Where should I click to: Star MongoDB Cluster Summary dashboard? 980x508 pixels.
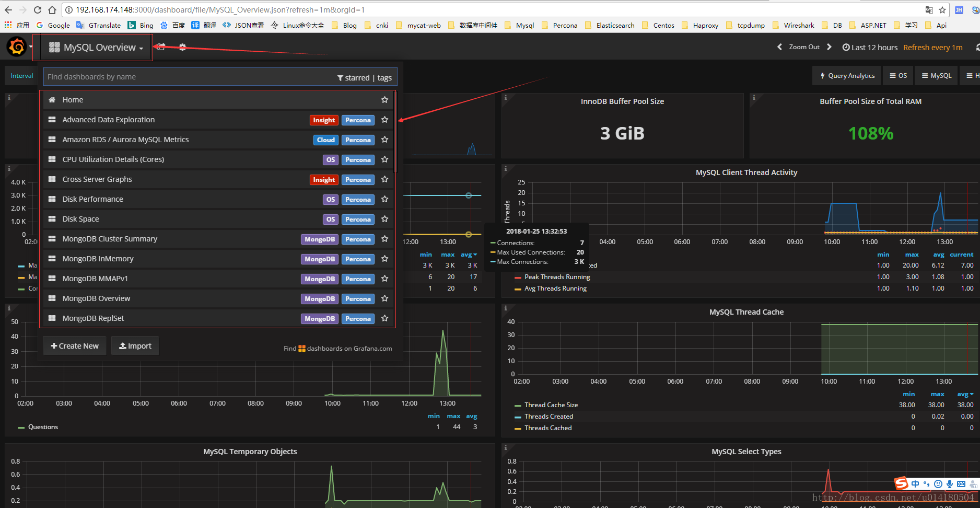click(x=384, y=239)
